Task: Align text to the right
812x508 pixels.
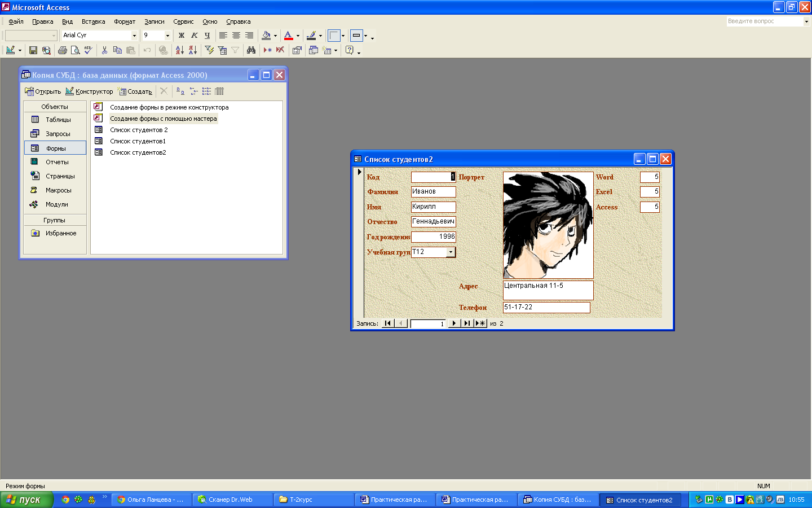Action: [249, 36]
